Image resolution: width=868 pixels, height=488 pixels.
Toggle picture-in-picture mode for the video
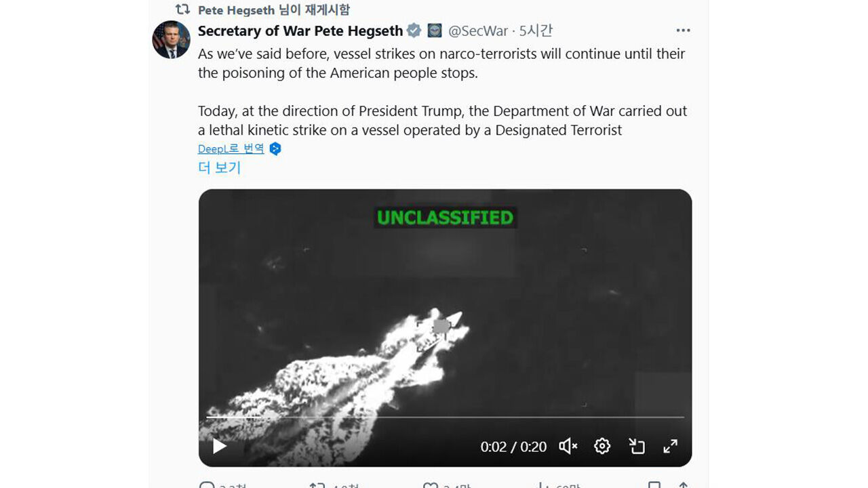[637, 446]
